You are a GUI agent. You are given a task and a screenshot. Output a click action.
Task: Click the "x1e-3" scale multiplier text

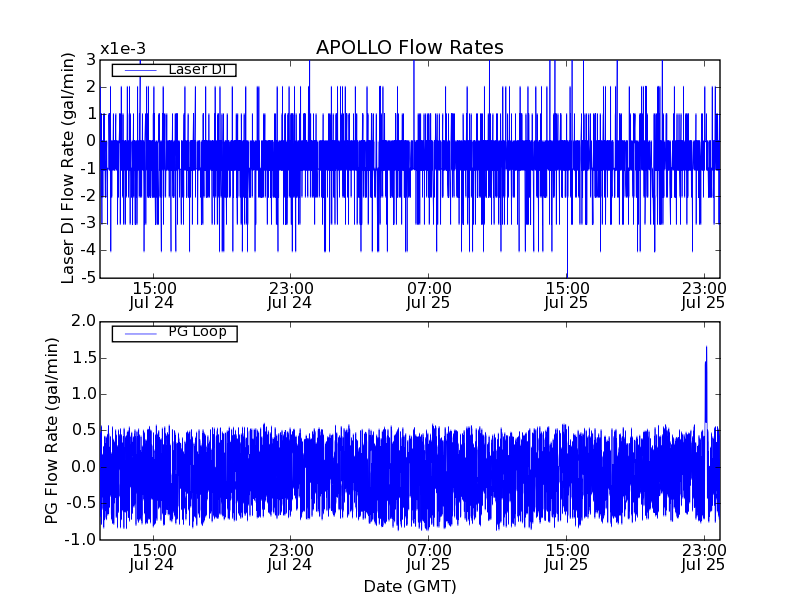tap(121, 49)
